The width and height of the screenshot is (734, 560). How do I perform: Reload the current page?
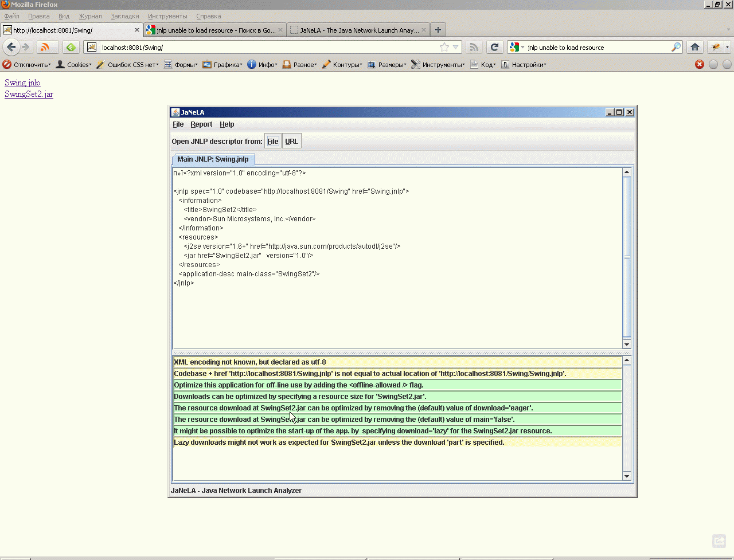494,47
